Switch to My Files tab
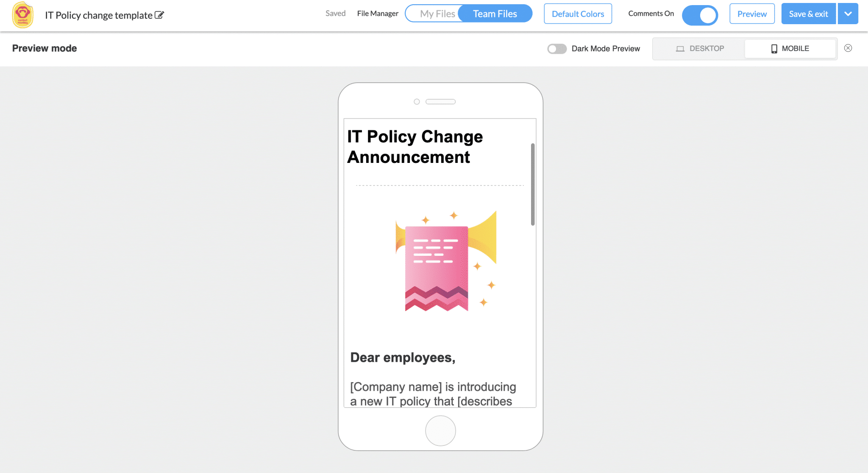 coord(437,14)
